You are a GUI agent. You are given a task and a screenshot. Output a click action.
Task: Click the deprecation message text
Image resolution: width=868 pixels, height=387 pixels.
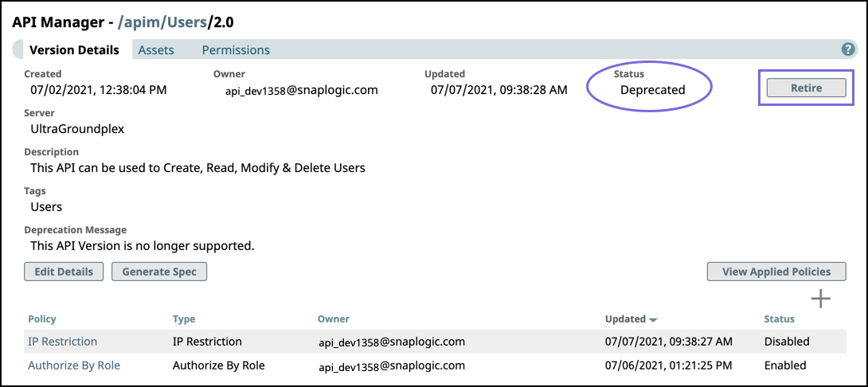point(143,246)
